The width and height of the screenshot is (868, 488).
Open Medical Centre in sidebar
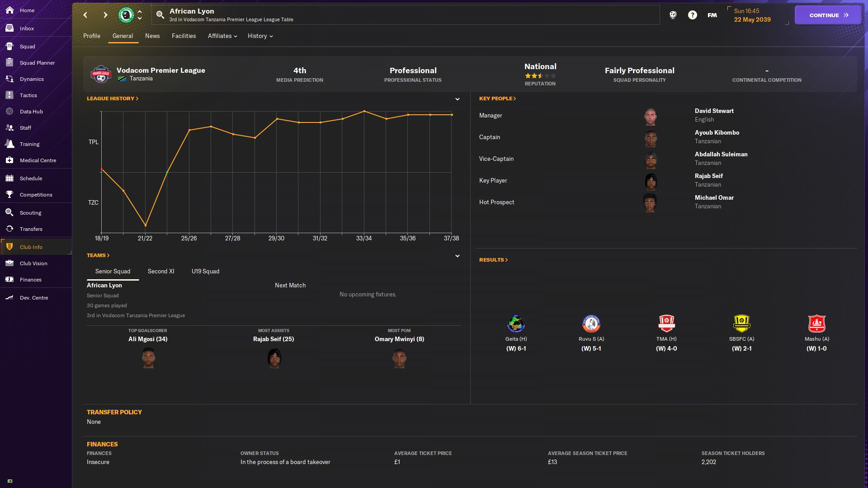(38, 160)
